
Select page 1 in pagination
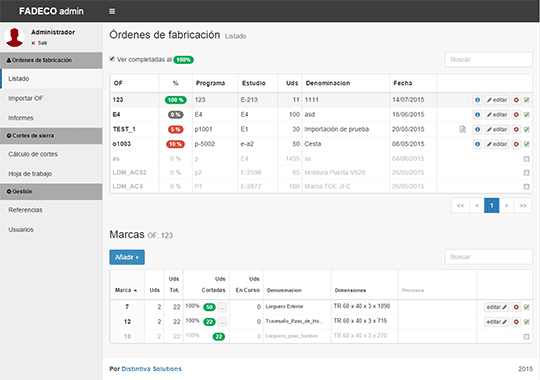[491, 206]
